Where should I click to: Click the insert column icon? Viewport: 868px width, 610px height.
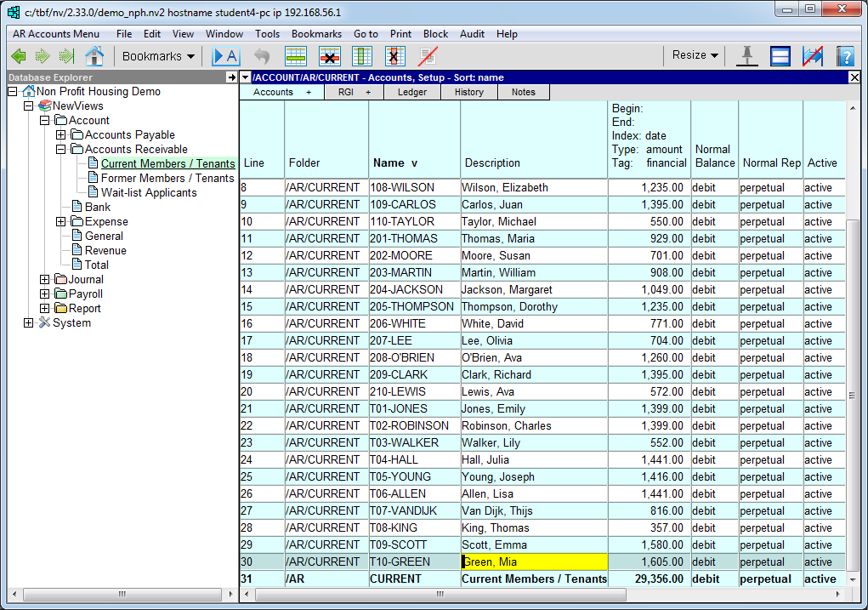coord(362,56)
